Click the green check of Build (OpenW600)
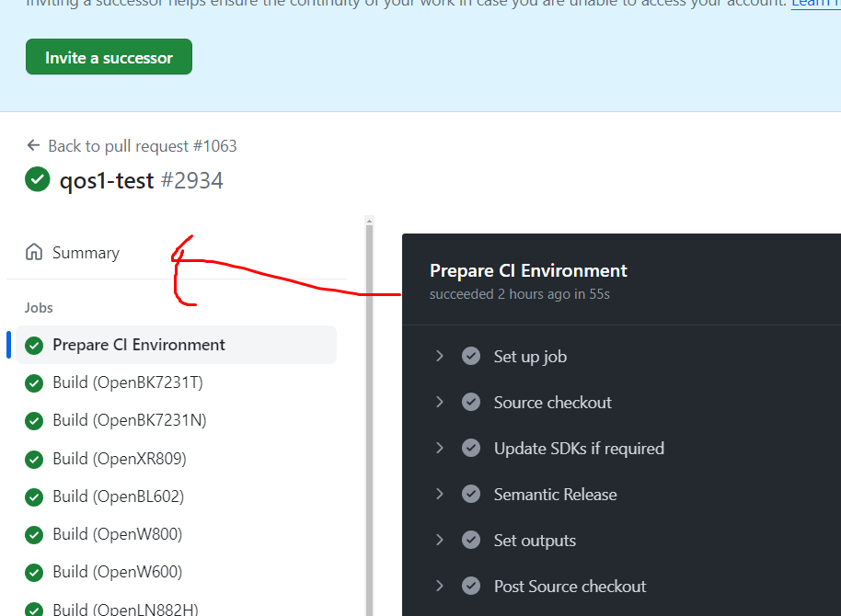This screenshot has width=841, height=616. [34, 573]
